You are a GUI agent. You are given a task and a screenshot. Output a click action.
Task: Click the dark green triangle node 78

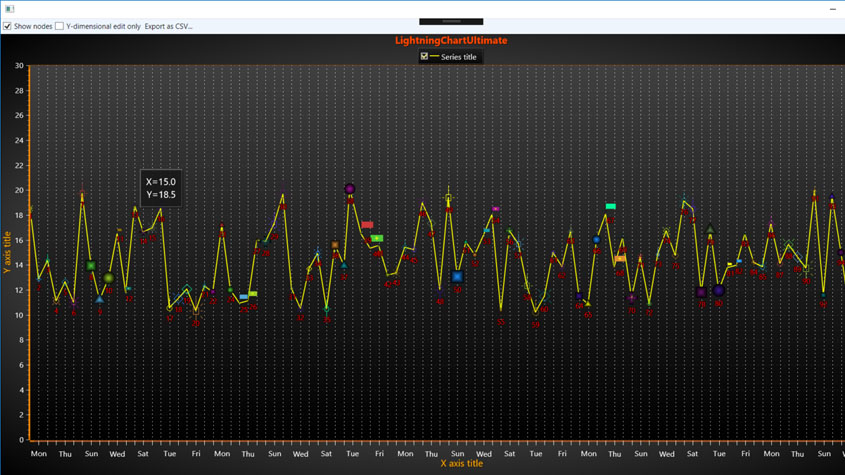(710, 230)
